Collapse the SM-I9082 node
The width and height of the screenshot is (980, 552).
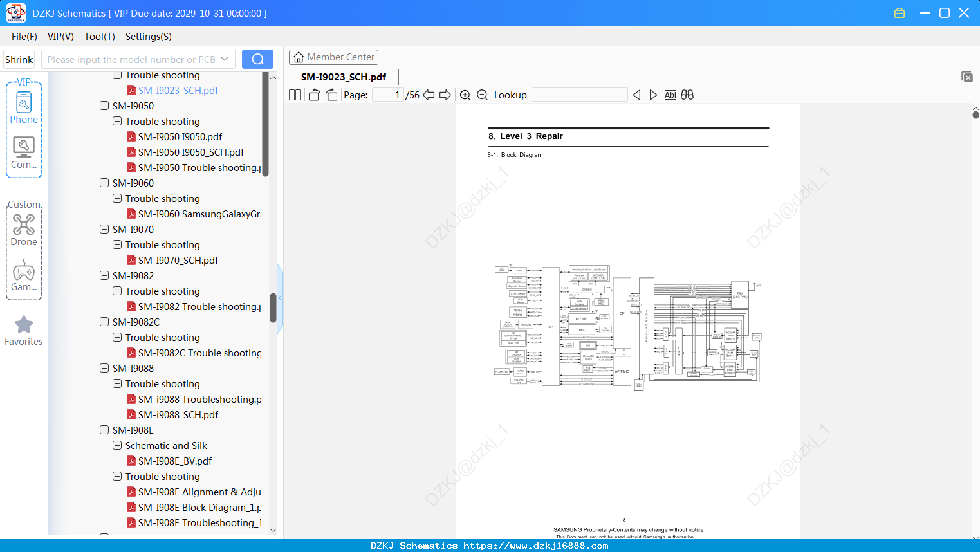(104, 275)
